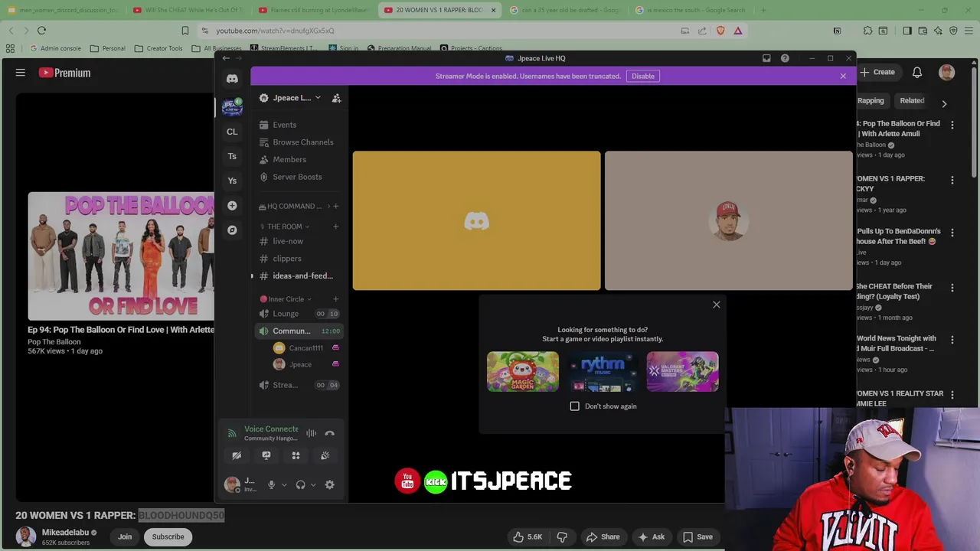The height and width of the screenshot is (551, 980).
Task: Open YouTube hamburger guide menu
Action: (21, 73)
